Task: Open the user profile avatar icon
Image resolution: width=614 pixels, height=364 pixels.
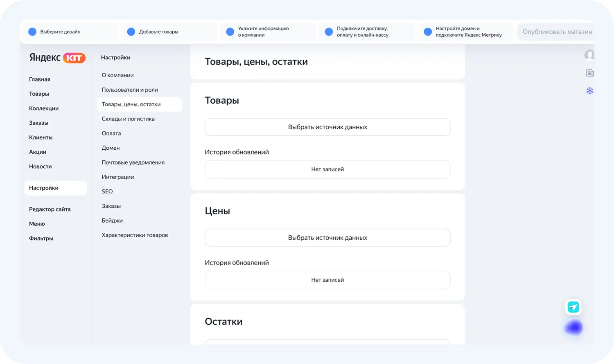Action: 589,55
